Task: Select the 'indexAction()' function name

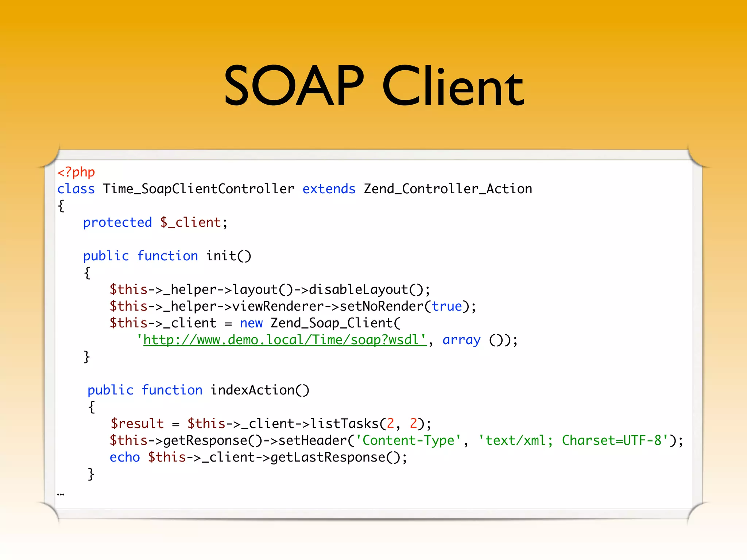Action: 260,390
